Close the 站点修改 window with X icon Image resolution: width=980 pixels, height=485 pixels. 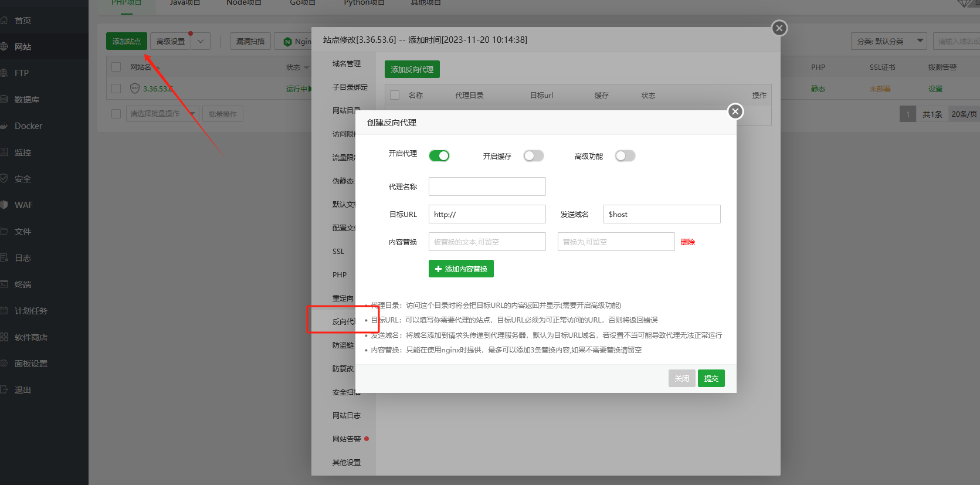(x=779, y=28)
